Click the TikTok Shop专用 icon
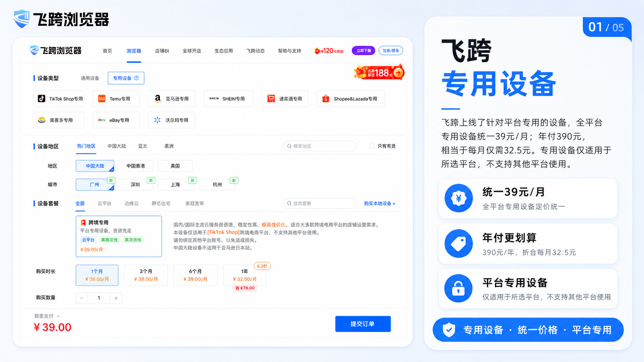This screenshot has width=644, height=362. [42, 99]
